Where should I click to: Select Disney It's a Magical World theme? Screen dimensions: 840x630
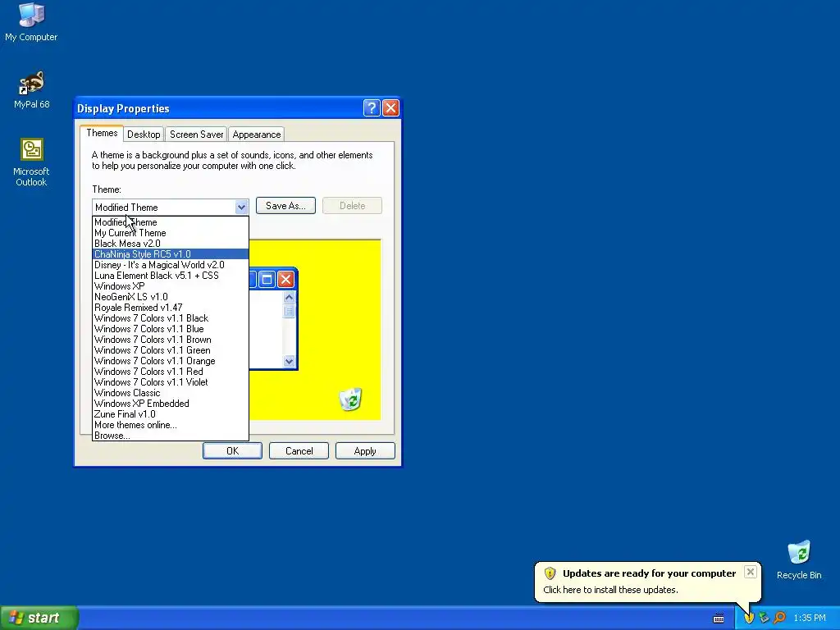click(x=171, y=265)
